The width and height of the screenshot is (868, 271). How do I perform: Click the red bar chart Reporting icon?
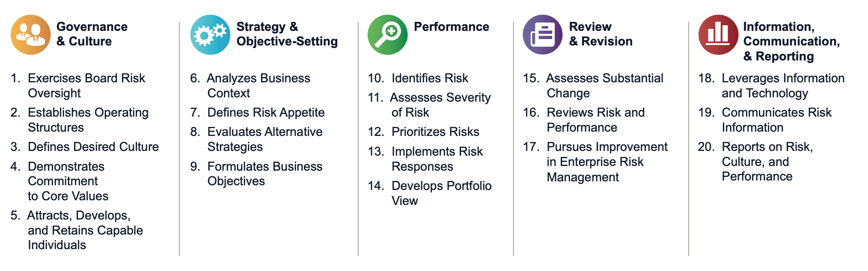point(718,35)
